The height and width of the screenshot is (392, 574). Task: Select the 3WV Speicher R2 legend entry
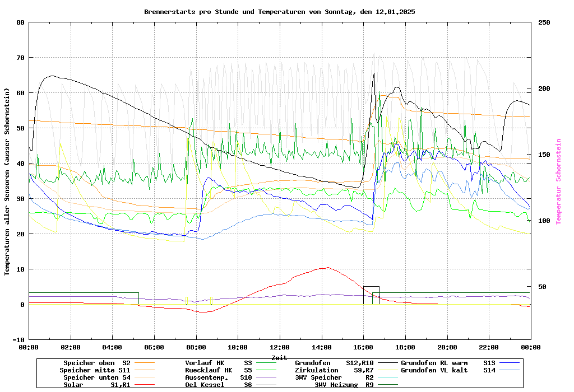(x=334, y=378)
